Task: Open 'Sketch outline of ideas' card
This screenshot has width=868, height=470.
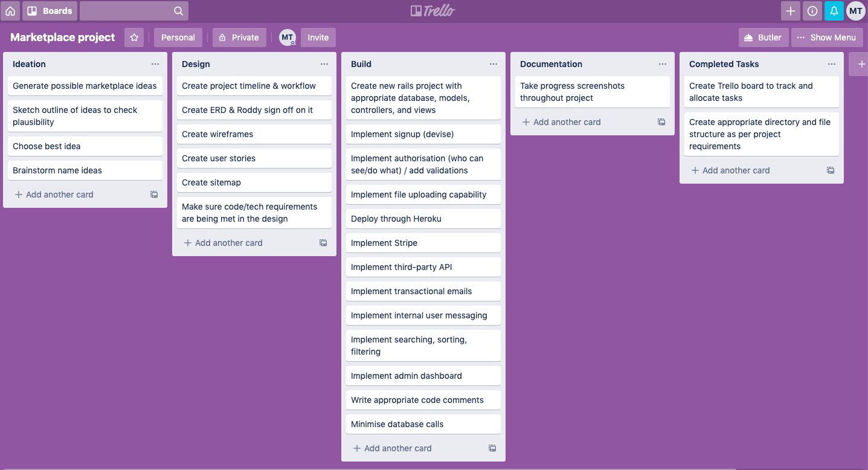Action: 85,116
